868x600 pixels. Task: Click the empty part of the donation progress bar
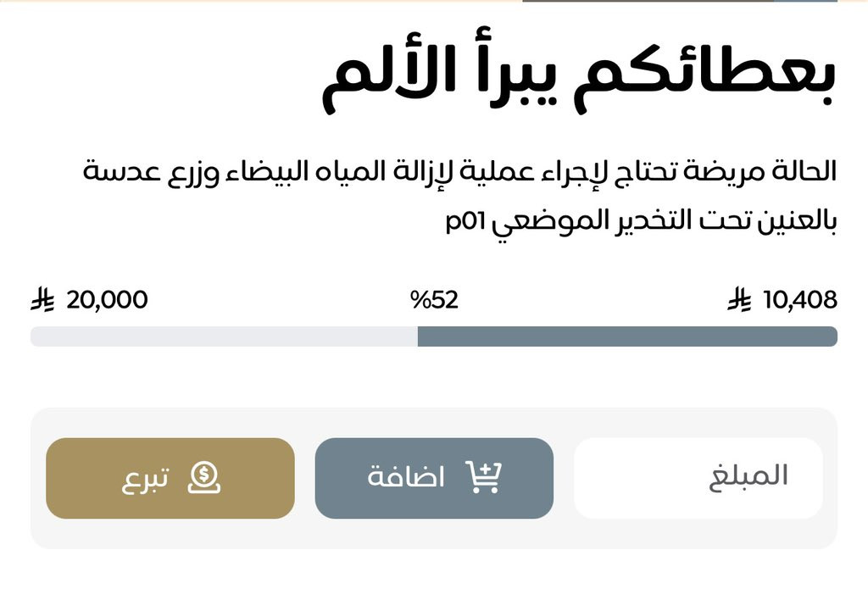tap(224, 336)
